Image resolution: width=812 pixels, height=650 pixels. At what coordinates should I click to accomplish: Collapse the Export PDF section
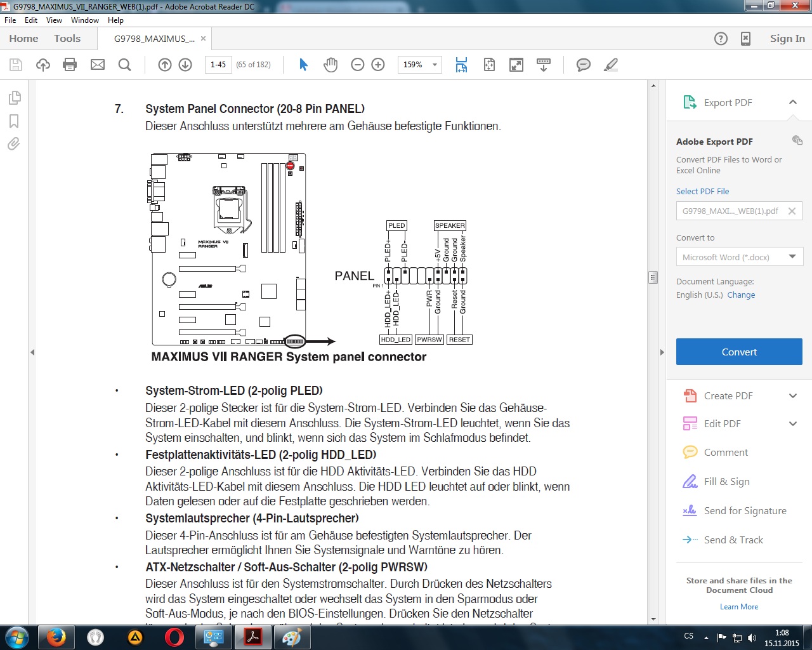click(x=793, y=102)
